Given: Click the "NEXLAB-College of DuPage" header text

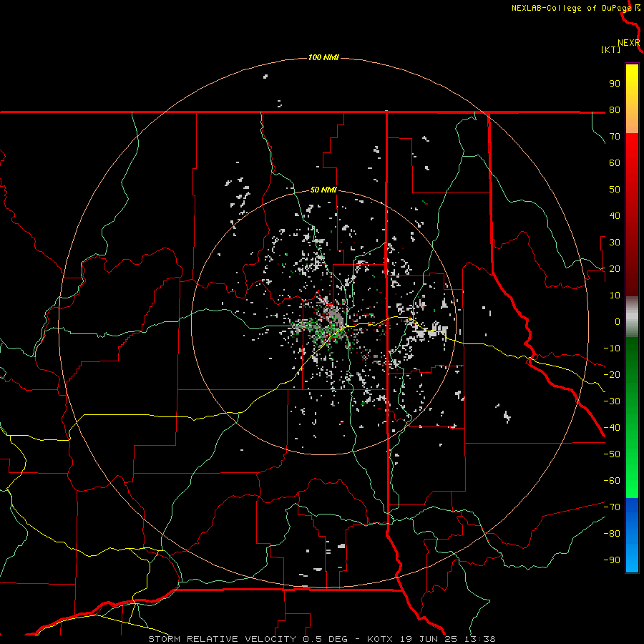Looking at the screenshot, I should (571, 8).
